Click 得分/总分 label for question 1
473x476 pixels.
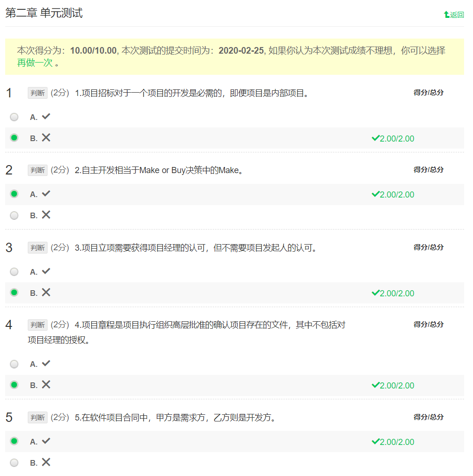point(428,93)
